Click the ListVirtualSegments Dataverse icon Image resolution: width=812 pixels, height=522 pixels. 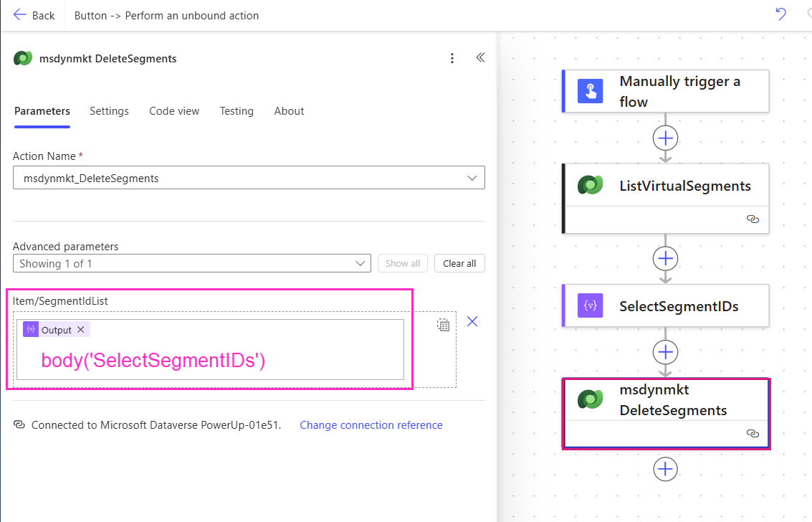(591, 185)
